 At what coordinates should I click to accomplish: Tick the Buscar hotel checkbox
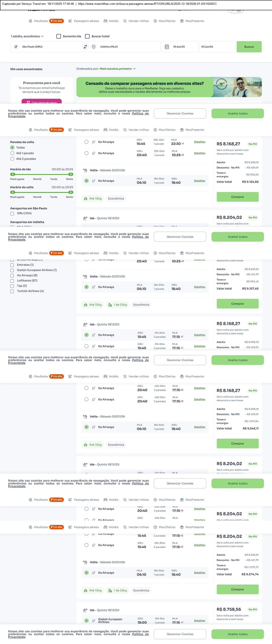(x=87, y=36)
